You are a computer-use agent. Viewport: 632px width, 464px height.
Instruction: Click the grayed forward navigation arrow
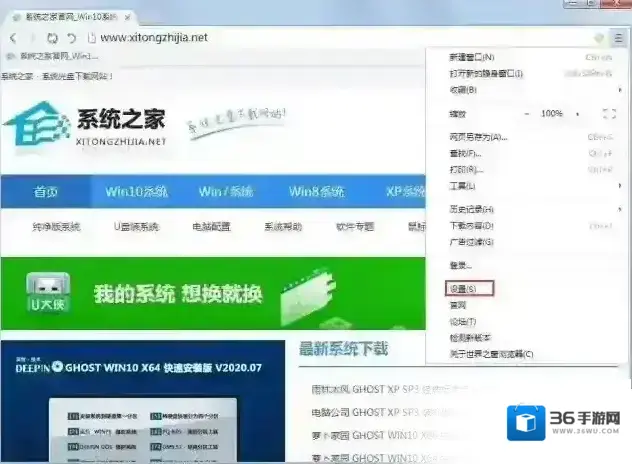(x=32, y=38)
